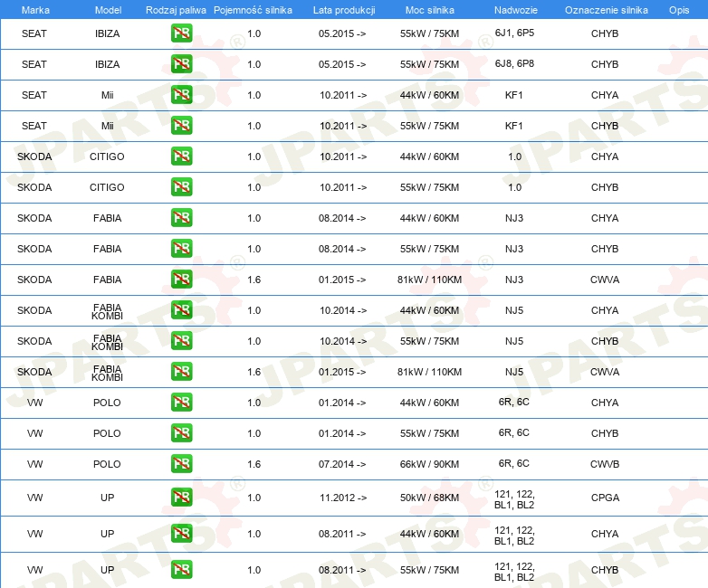Click the Pojemność silnika column header
This screenshot has height=588, width=708.
point(253,10)
